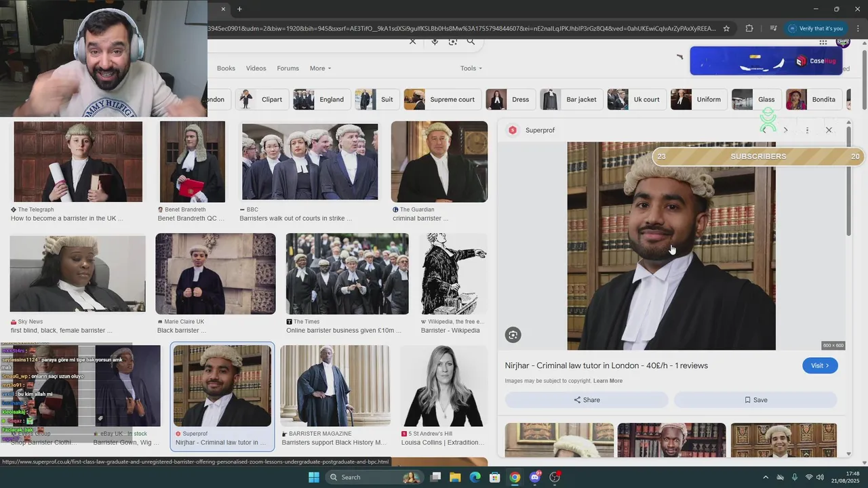Filter images by the Uk court chip
The image size is (868, 488).
tap(636, 100)
